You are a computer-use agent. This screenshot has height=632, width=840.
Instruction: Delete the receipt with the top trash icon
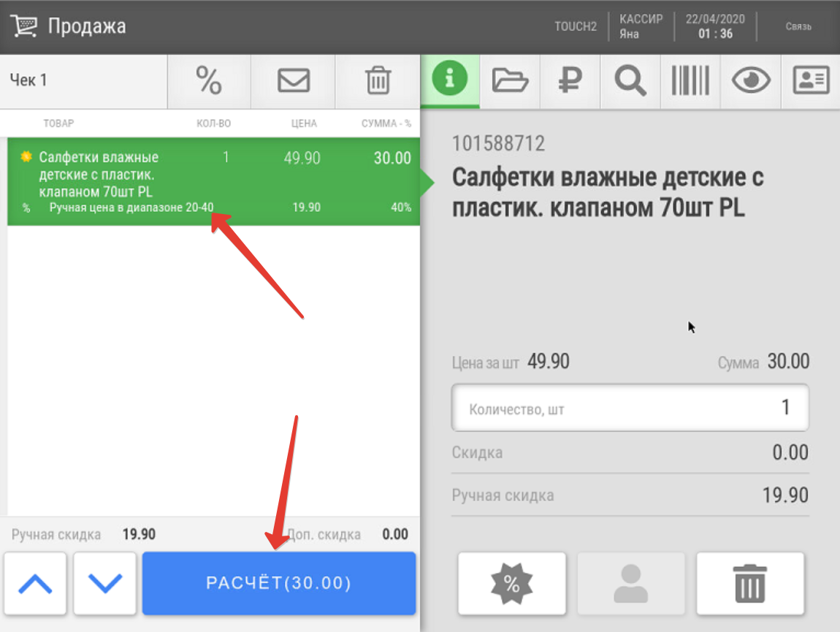(378, 81)
